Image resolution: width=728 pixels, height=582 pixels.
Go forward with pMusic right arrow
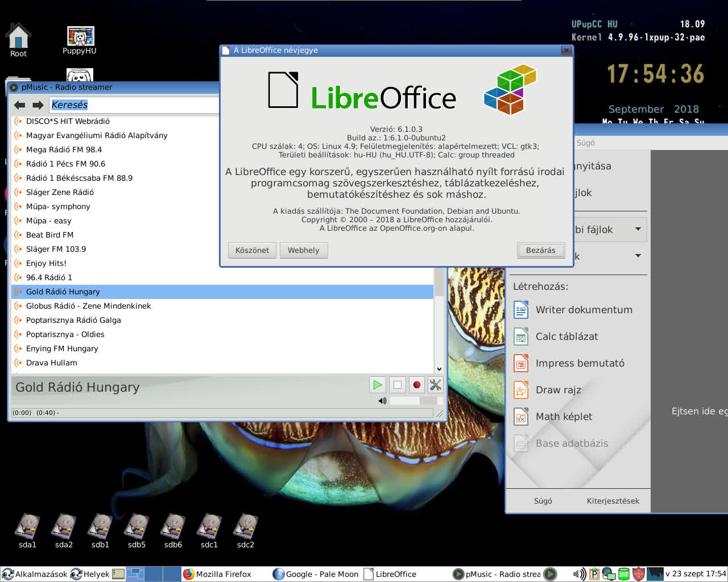click(x=38, y=105)
